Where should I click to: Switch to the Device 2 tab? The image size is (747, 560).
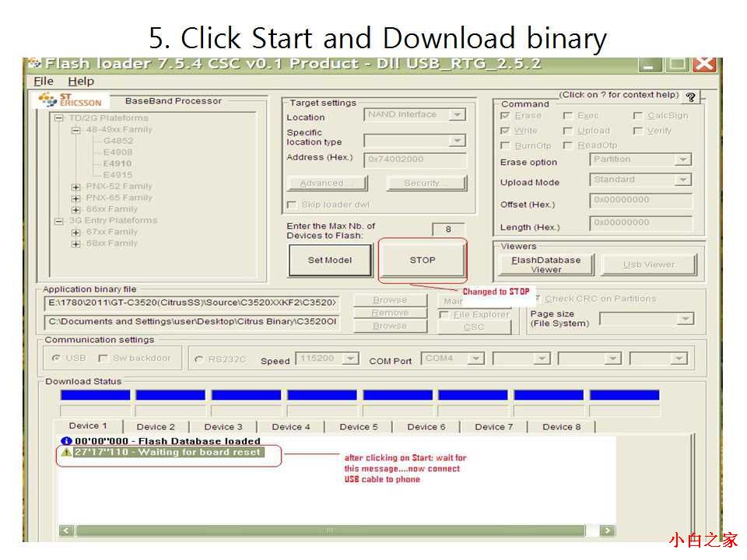coord(156,427)
